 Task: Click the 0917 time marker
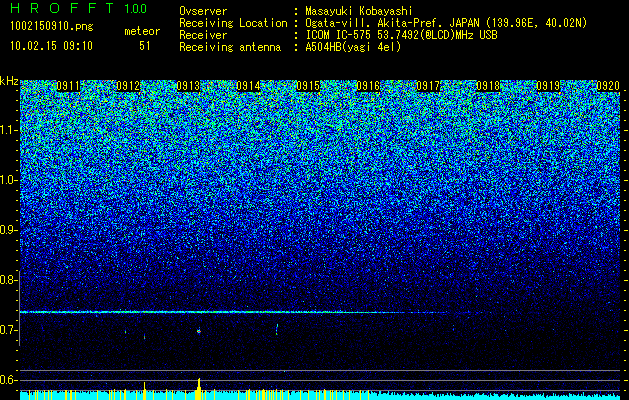pos(428,86)
